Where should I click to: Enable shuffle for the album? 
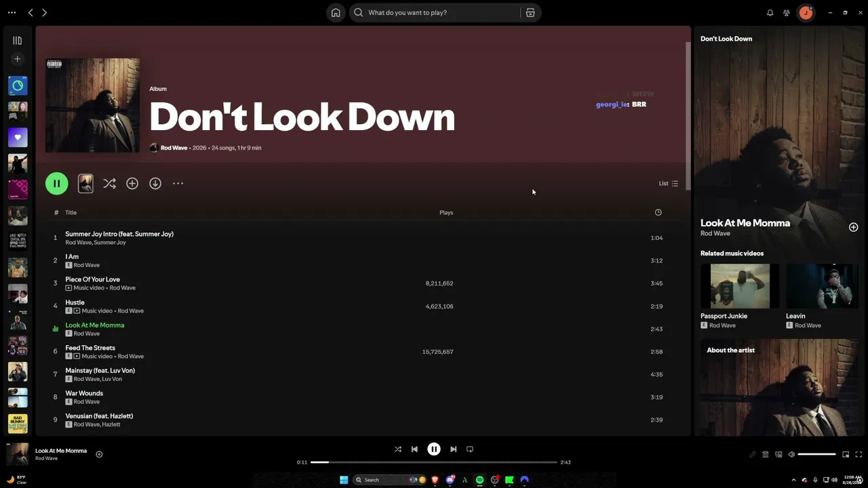coord(110,184)
